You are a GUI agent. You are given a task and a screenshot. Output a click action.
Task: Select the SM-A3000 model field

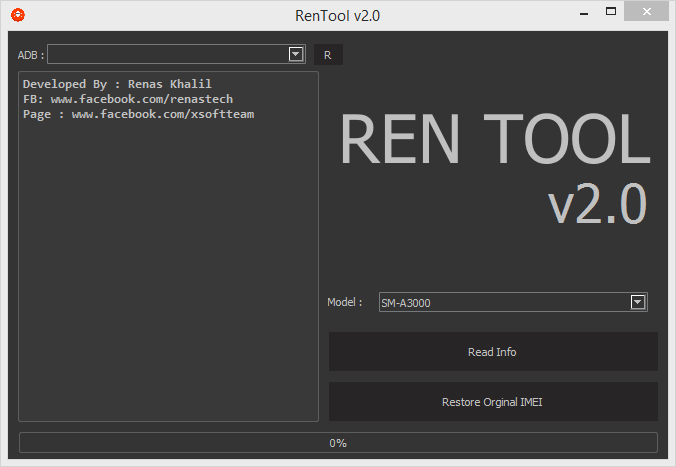click(513, 302)
